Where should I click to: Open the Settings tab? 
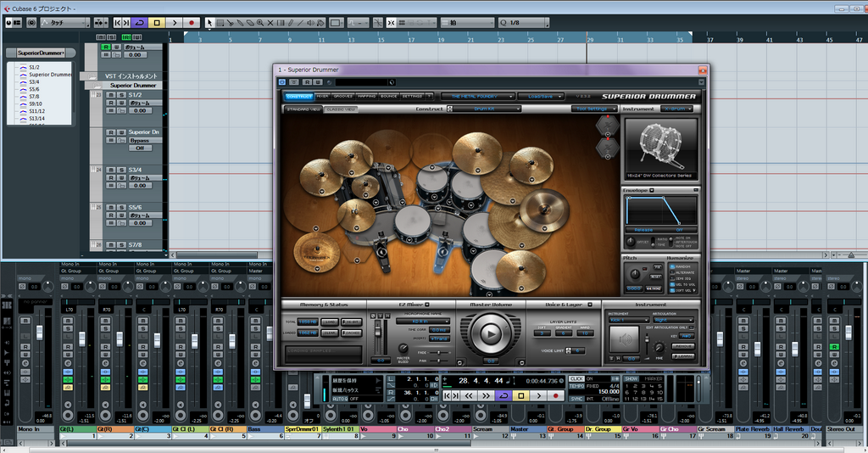[x=412, y=97]
